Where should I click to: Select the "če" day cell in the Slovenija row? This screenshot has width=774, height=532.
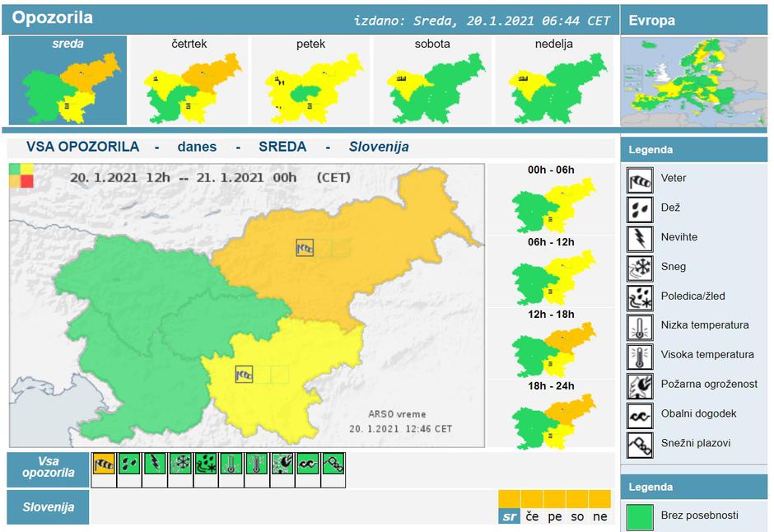pos(532,516)
